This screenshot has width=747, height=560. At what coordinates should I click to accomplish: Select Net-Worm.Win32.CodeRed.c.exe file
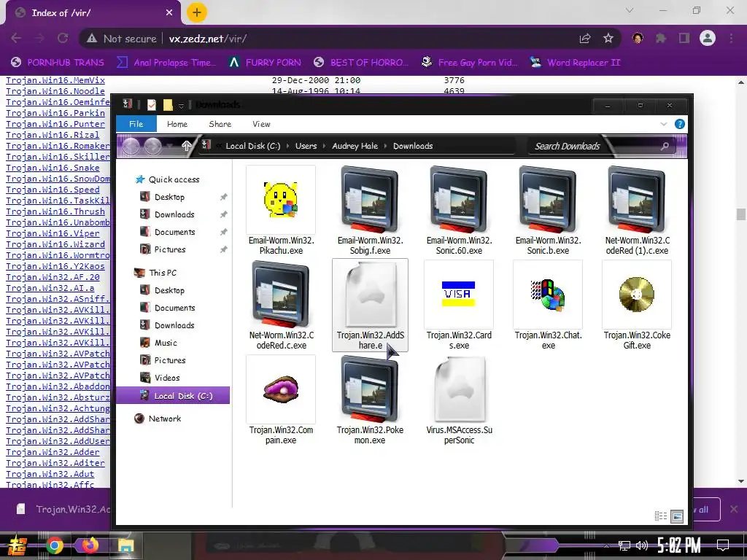coord(281,306)
